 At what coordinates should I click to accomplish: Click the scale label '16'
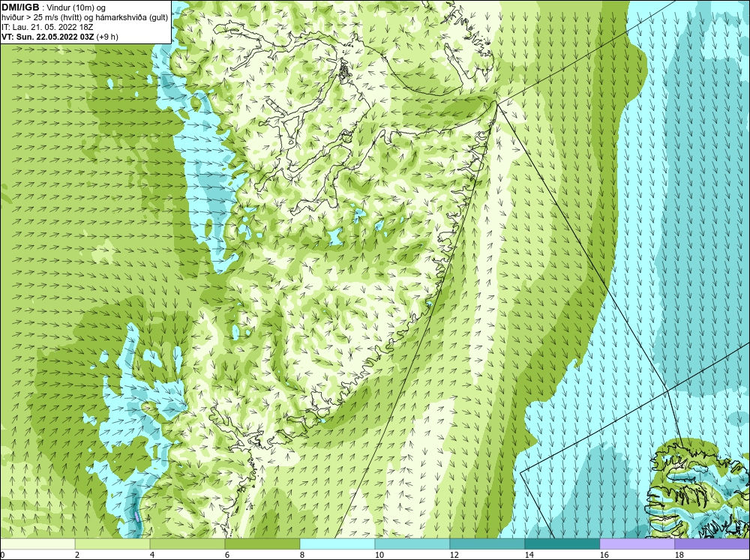[604, 555]
